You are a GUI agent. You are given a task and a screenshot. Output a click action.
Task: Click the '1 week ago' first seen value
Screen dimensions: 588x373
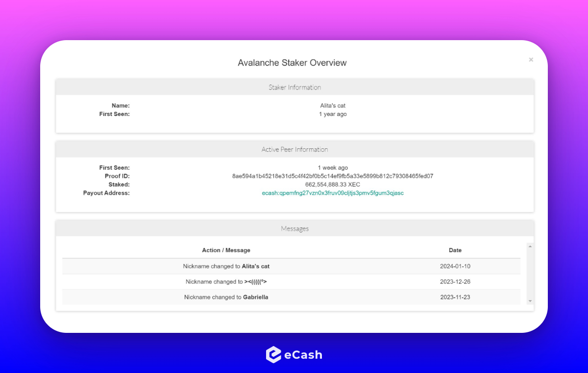[333, 167]
